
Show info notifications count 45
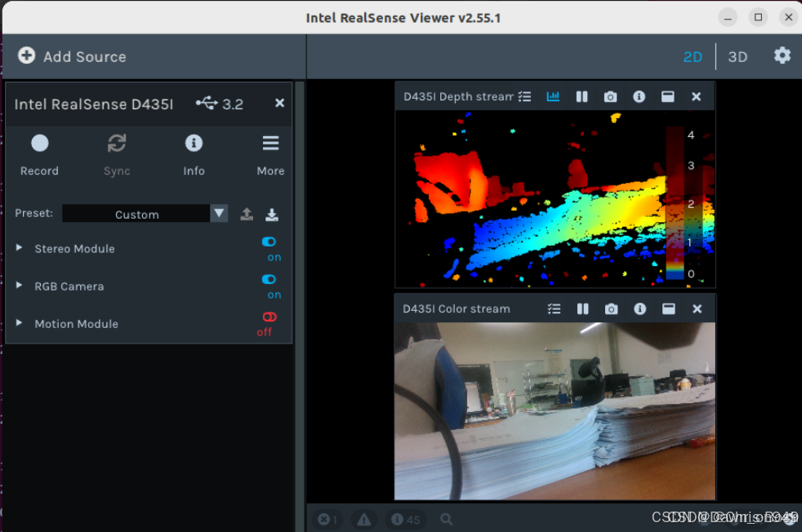[405, 520]
